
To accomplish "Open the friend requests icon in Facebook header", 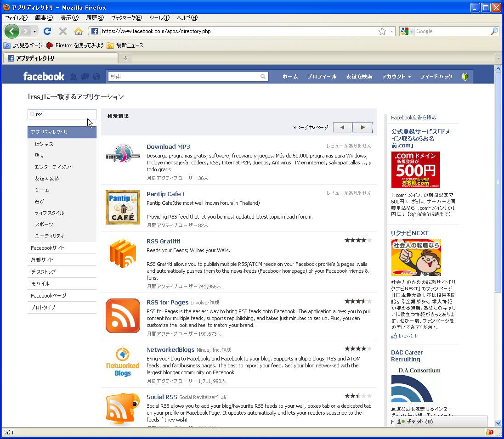I will point(74,77).
